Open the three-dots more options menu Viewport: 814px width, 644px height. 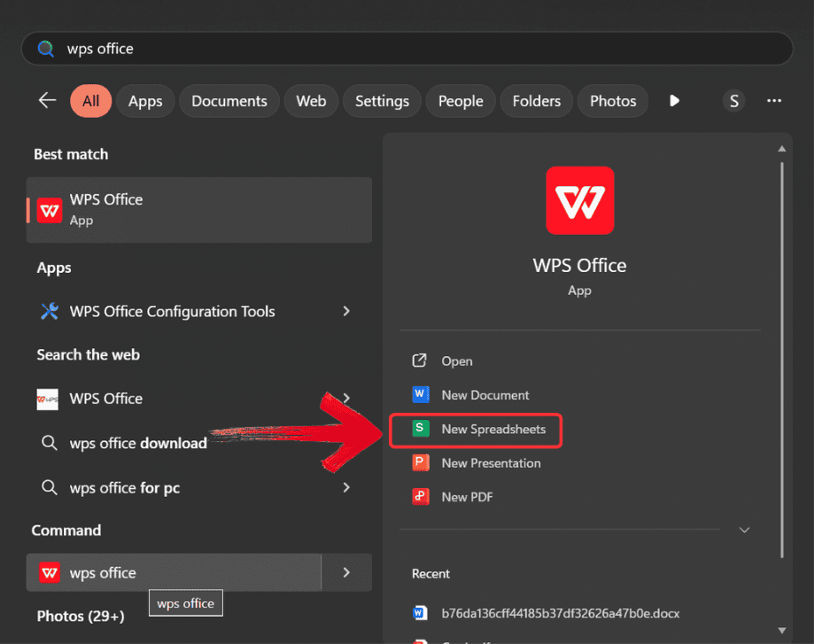(773, 101)
